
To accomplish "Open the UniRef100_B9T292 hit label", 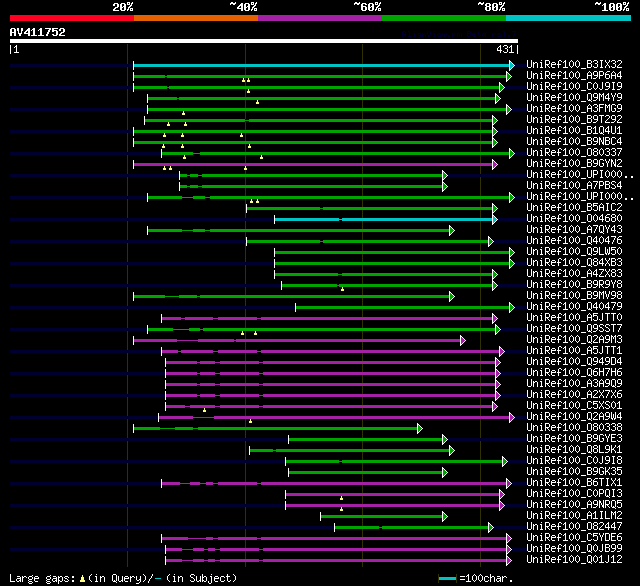I will coord(574,120).
